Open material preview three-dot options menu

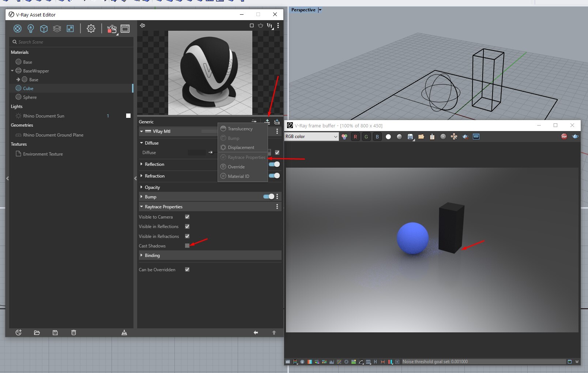(x=278, y=25)
